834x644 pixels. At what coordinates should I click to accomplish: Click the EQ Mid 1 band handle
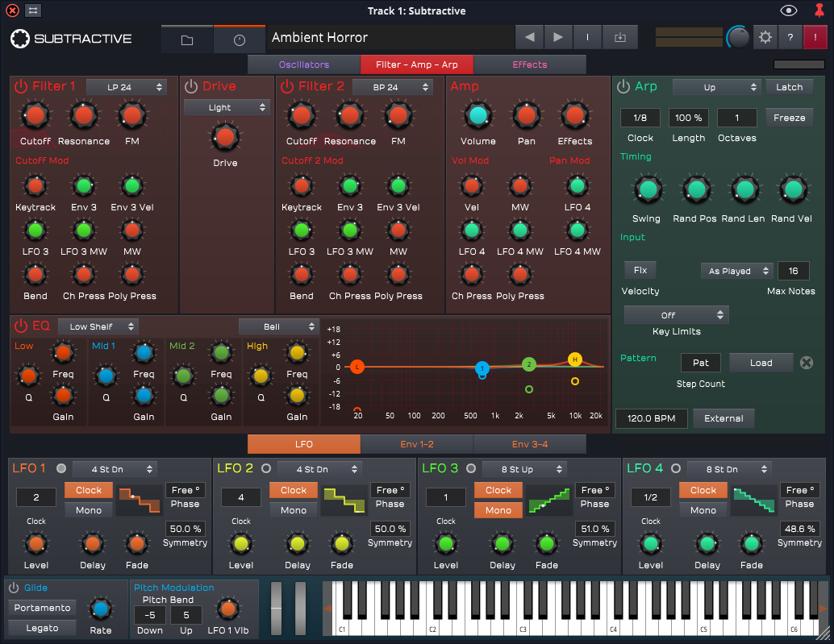point(482,368)
